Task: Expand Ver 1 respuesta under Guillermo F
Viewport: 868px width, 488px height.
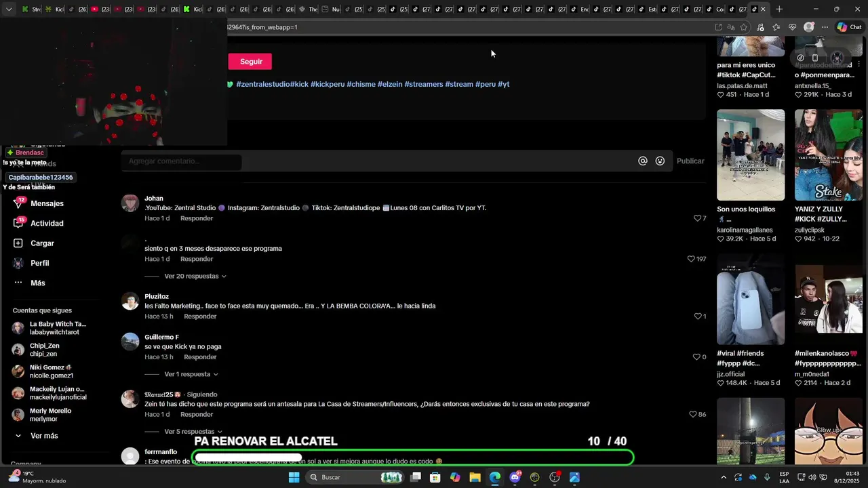Action: 191,374
